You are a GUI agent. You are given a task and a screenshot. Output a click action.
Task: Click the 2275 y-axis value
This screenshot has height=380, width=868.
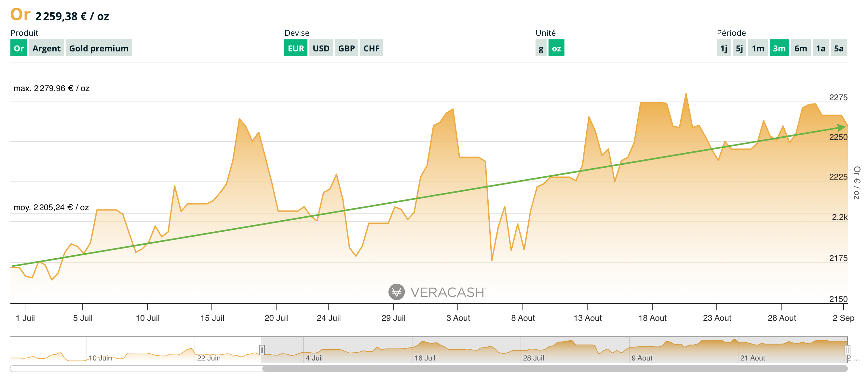click(838, 97)
